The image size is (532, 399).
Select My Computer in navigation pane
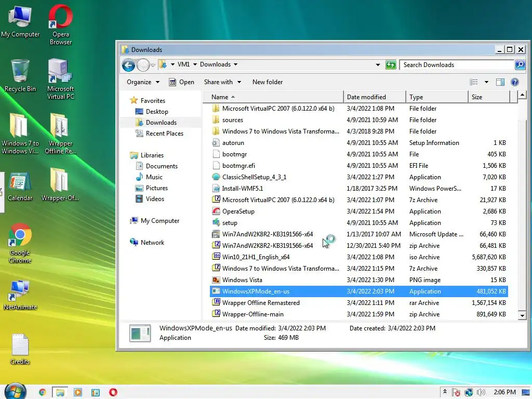pyautogui.click(x=154, y=220)
